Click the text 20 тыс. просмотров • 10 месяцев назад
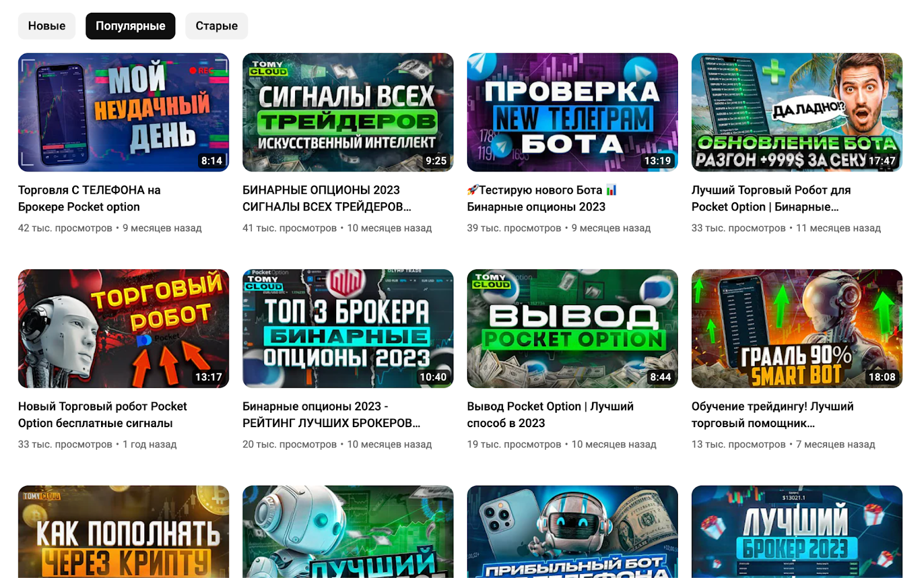Screen dimensions: 924x578 337,444
